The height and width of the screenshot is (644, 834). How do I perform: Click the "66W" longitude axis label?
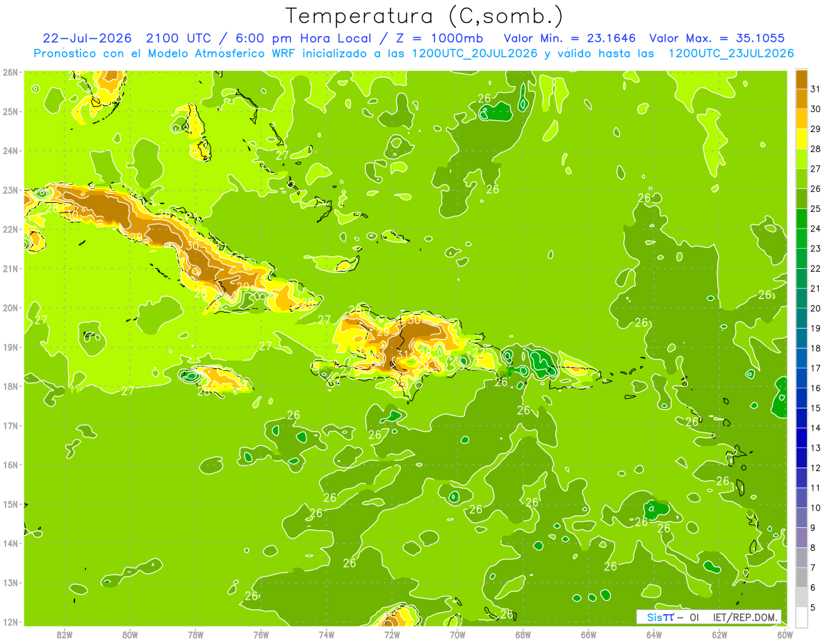(x=589, y=634)
